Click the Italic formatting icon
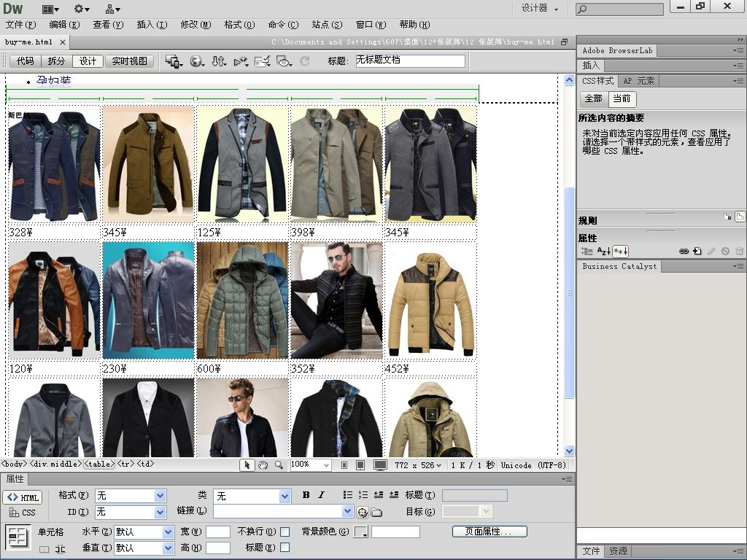747x560 pixels. click(x=321, y=495)
